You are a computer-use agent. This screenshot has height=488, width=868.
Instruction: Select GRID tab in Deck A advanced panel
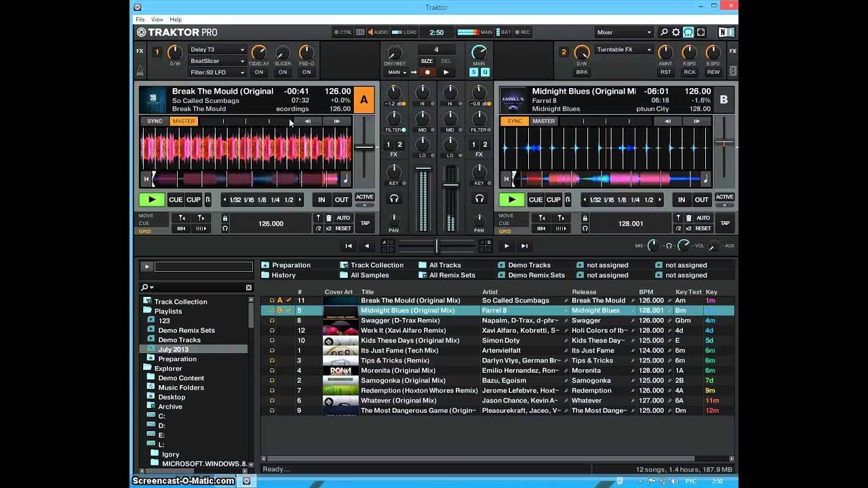click(145, 231)
